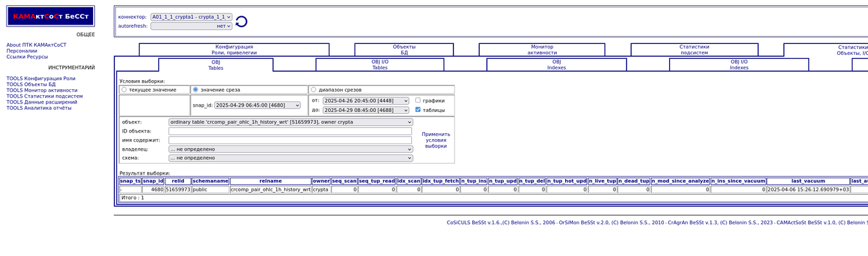The width and height of the screenshot is (868, 256).
Task: Open the 'коннектор' dropdown
Action: [191, 17]
